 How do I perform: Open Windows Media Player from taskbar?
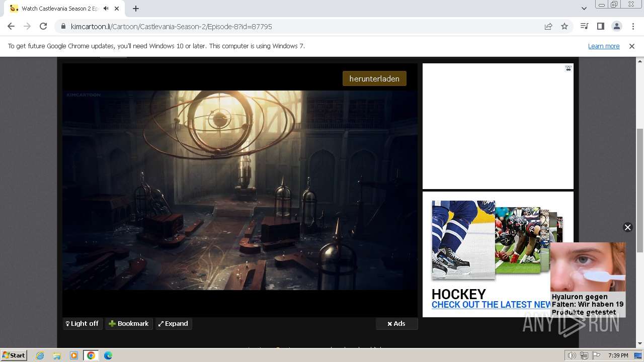74,355
